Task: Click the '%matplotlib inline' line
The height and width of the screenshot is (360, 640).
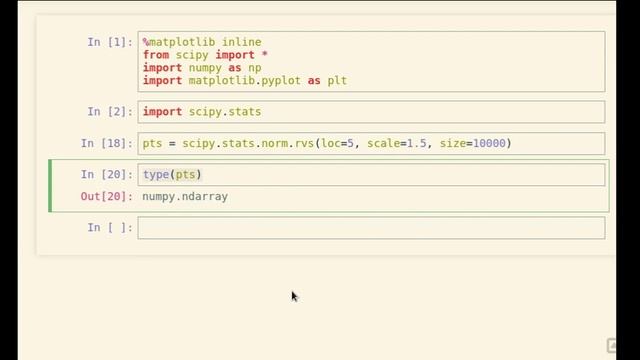Action: [x=202, y=42]
